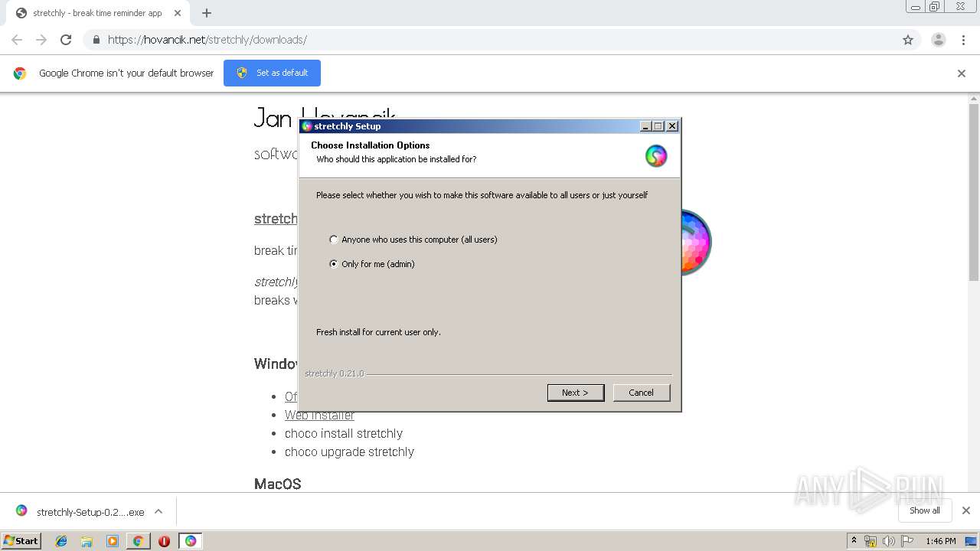Open Chrome three-dot menu

tap(964, 40)
